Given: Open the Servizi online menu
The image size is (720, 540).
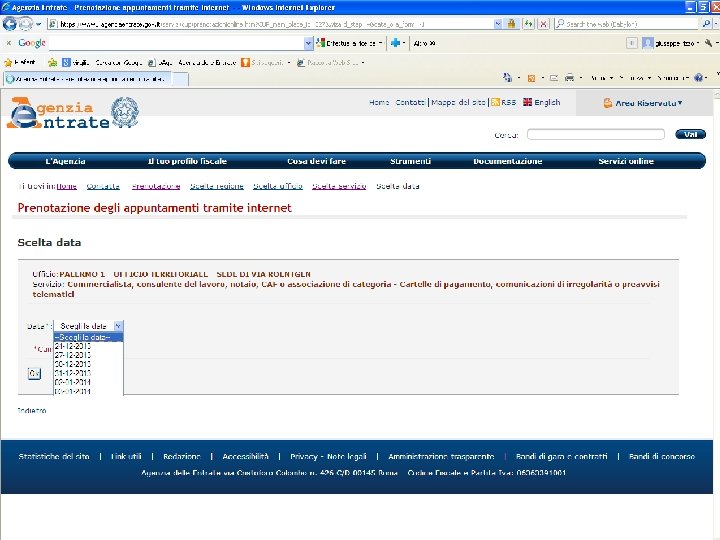Looking at the screenshot, I should pyautogui.click(x=626, y=161).
